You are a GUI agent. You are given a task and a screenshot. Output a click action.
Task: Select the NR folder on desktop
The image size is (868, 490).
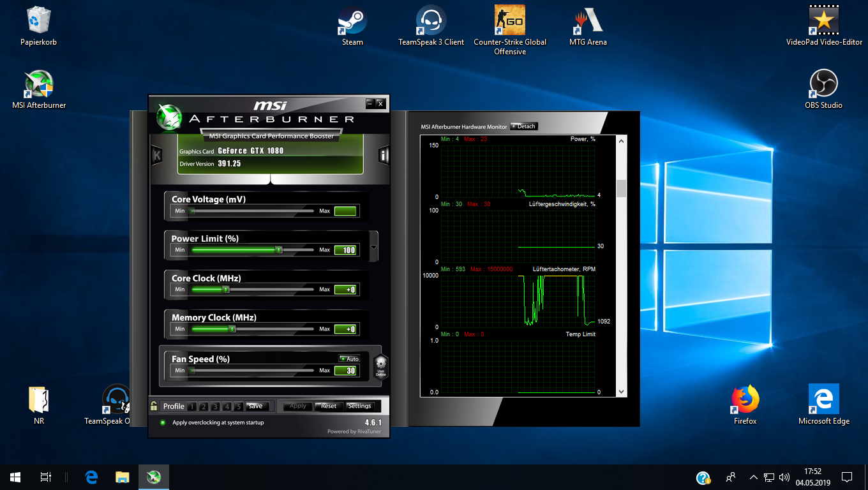(39, 405)
